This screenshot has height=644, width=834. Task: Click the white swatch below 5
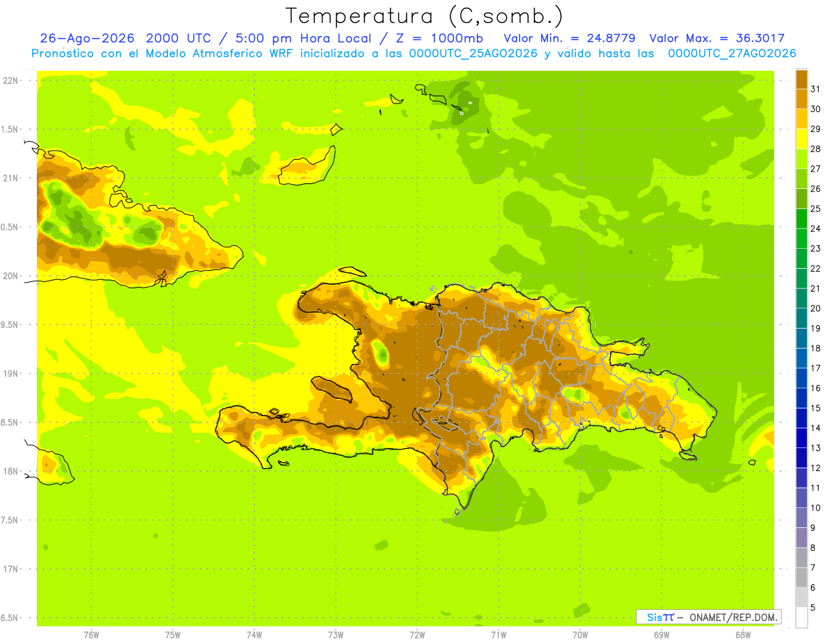tap(801, 618)
